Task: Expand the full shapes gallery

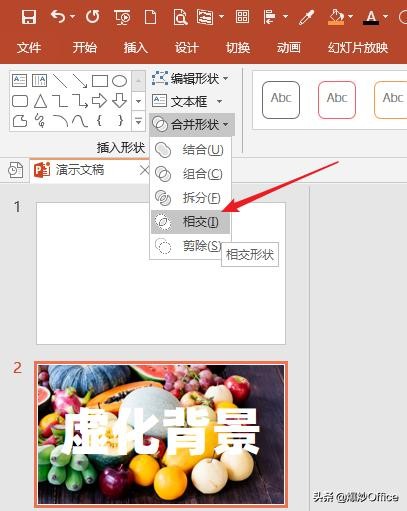Action: pos(139,121)
